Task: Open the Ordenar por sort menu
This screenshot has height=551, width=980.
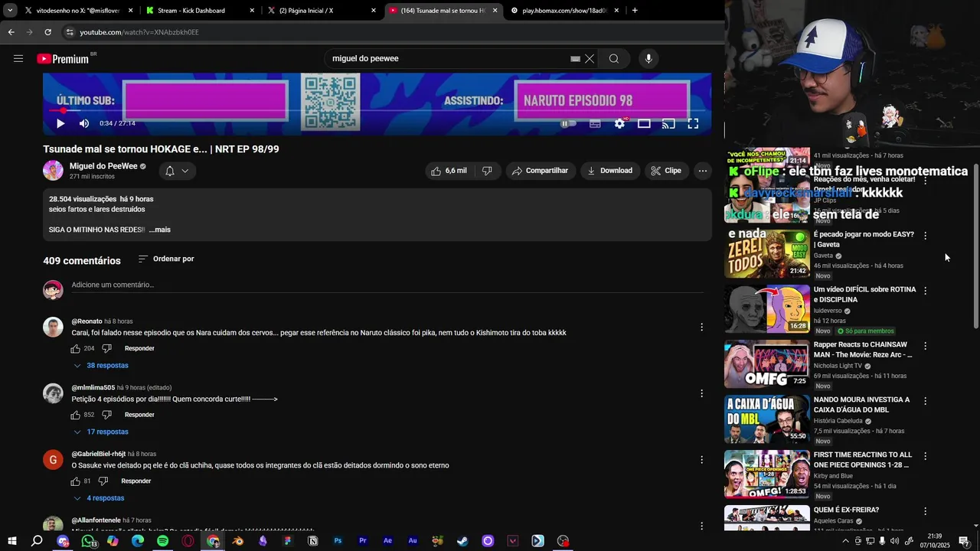Action: (166, 259)
